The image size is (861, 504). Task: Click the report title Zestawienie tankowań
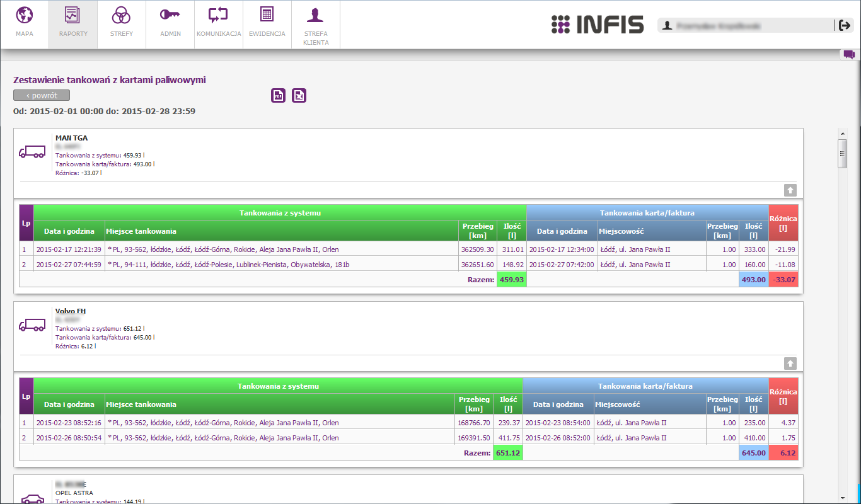110,80
